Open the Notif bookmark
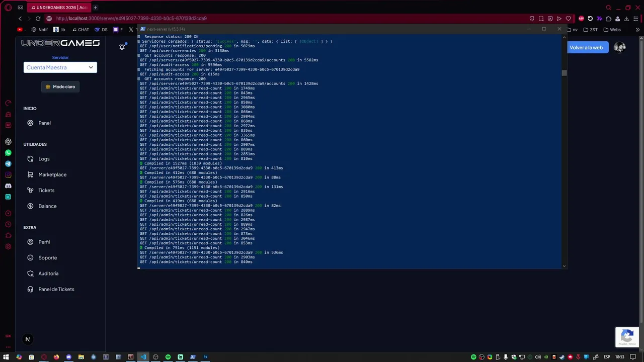The image size is (644, 362). coord(40,30)
